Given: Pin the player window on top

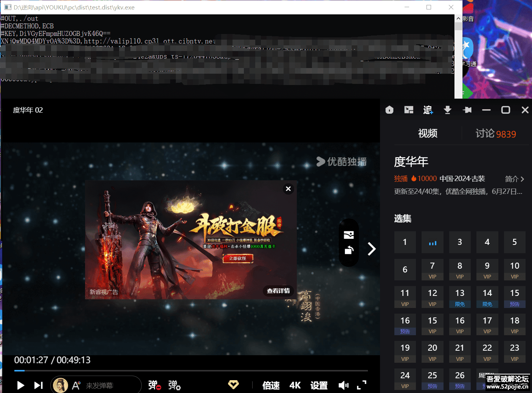Looking at the screenshot, I should click(467, 110).
